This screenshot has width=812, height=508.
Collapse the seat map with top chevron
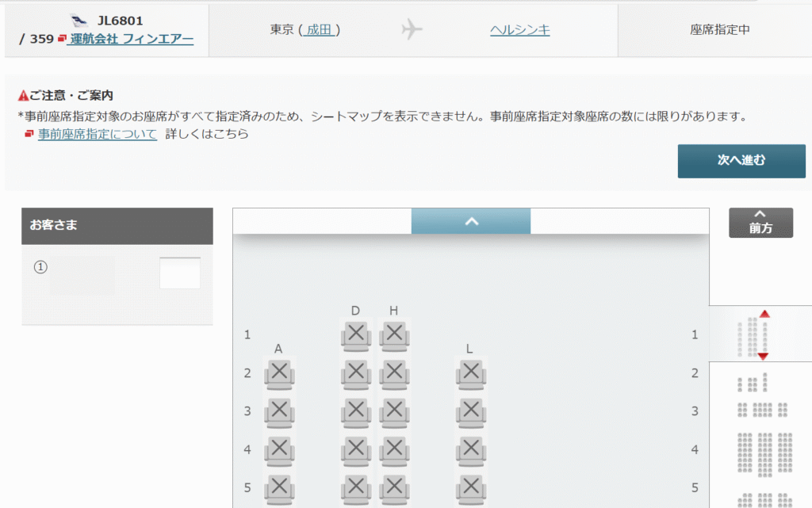[x=471, y=221]
